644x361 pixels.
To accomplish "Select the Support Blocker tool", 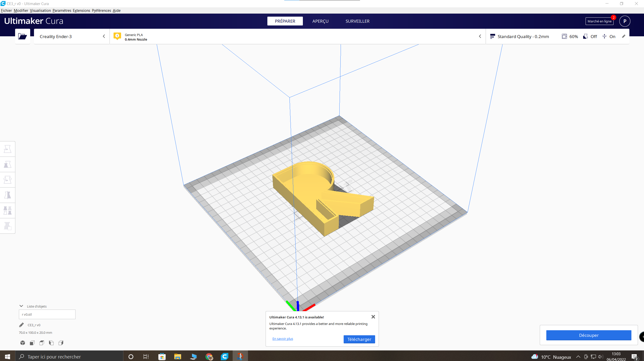I will pos(8,226).
